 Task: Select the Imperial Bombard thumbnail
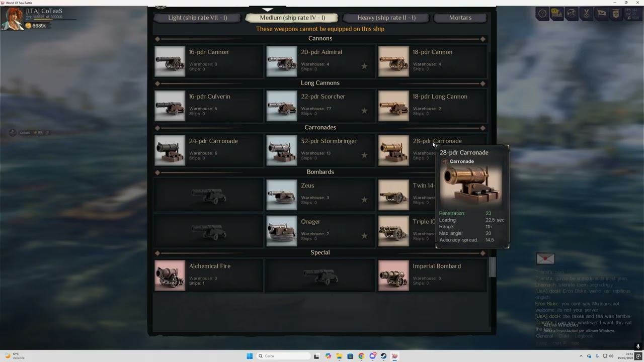point(393,276)
